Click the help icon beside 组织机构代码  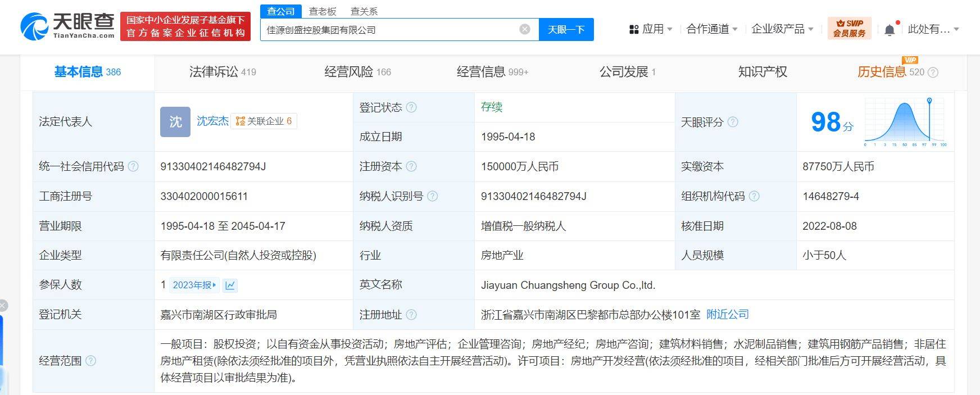point(754,196)
